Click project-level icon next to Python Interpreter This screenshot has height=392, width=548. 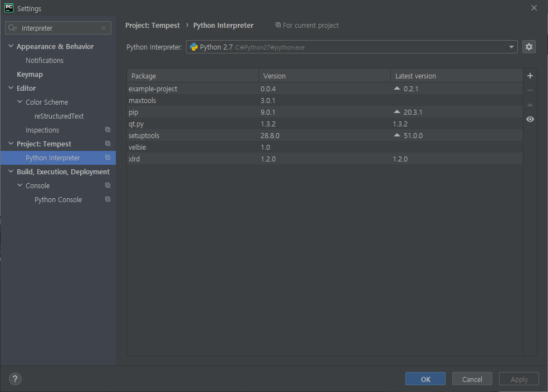click(x=107, y=158)
